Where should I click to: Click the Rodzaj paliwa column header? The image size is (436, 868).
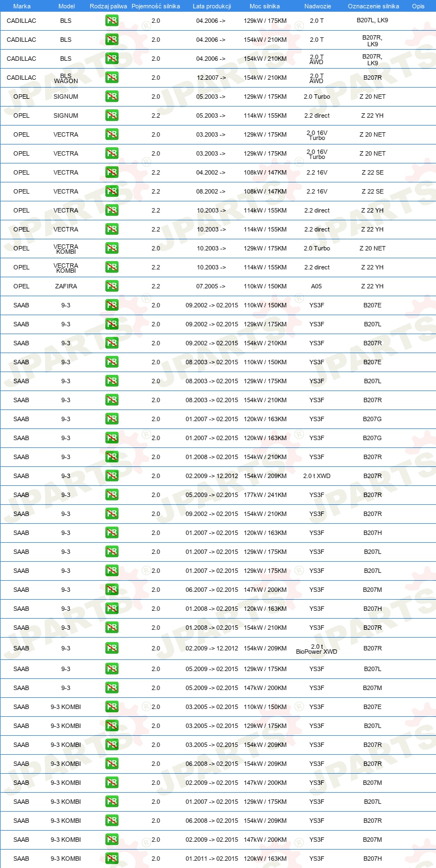click(x=109, y=6)
